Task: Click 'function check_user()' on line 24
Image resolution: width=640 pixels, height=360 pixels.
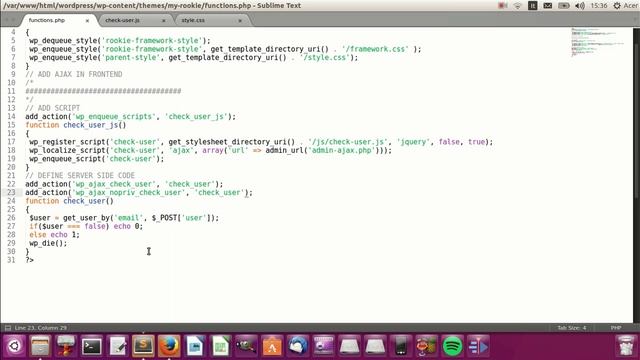Action: [69, 201]
